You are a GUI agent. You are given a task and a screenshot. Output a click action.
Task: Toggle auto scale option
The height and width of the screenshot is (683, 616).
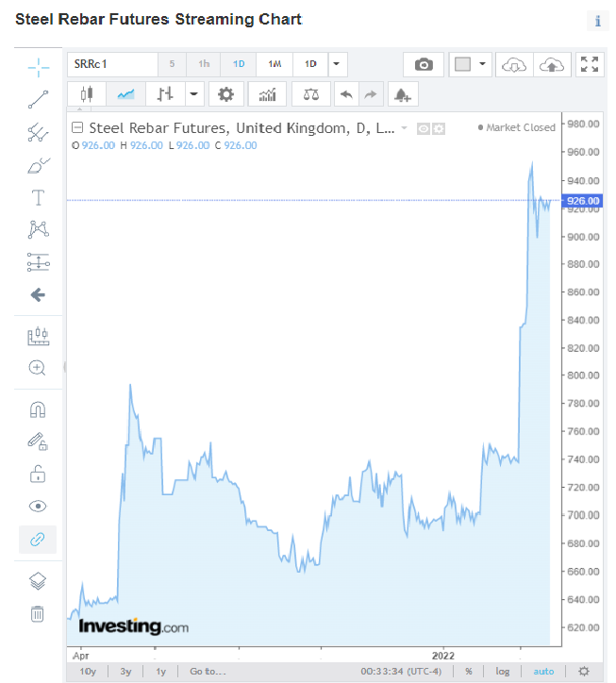coord(544,671)
